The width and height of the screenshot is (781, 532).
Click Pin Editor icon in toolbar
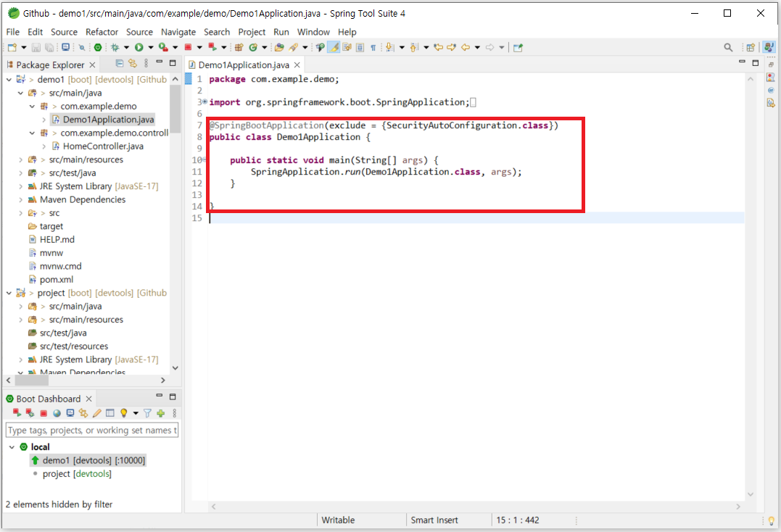pyautogui.click(x=518, y=47)
